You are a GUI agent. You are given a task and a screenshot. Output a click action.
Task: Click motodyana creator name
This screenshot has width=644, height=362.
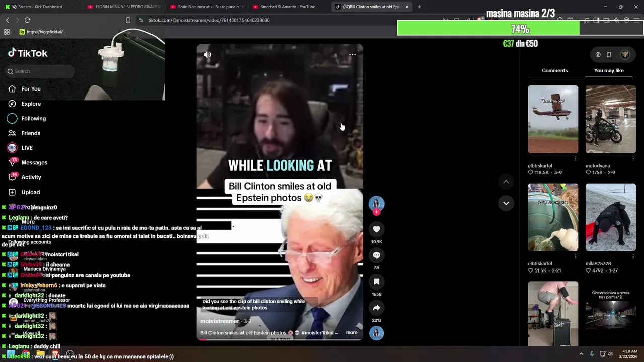pyautogui.click(x=598, y=166)
